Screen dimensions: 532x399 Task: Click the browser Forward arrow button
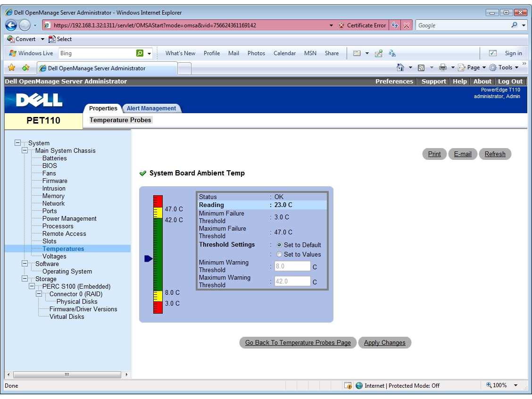[25, 25]
